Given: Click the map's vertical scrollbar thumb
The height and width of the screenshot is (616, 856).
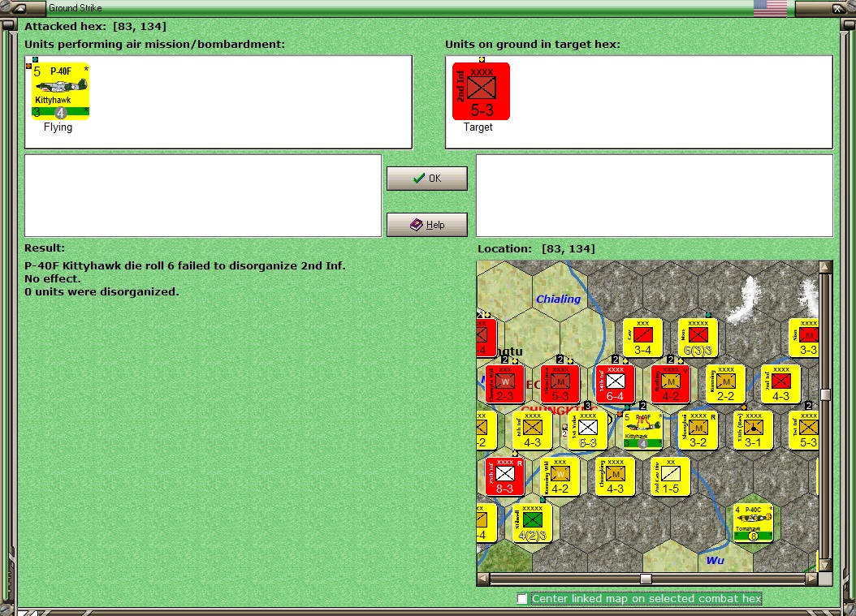Looking at the screenshot, I should coord(825,394).
